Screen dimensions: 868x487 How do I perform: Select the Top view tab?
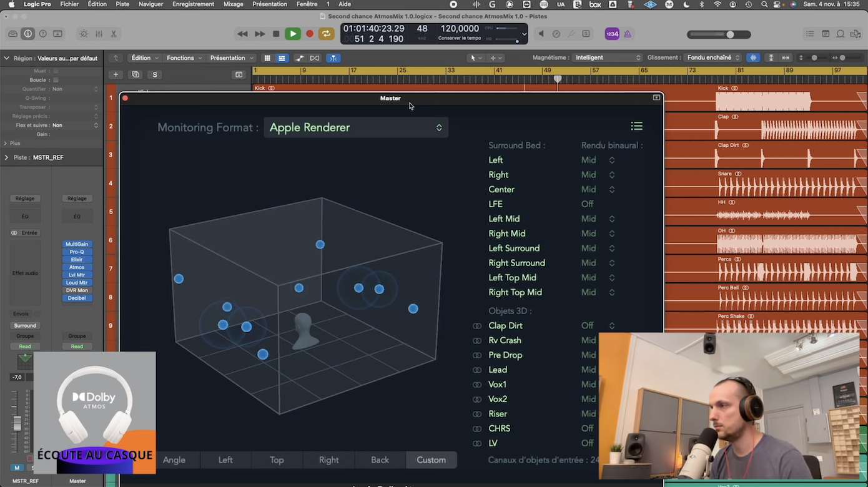click(x=277, y=460)
